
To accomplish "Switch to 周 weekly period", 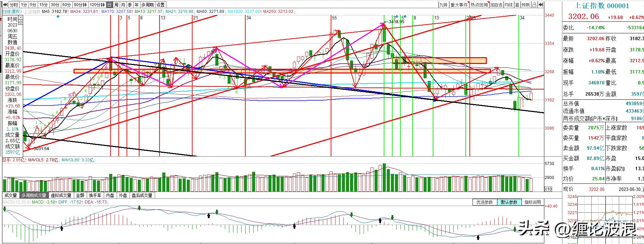I will pos(116,5).
